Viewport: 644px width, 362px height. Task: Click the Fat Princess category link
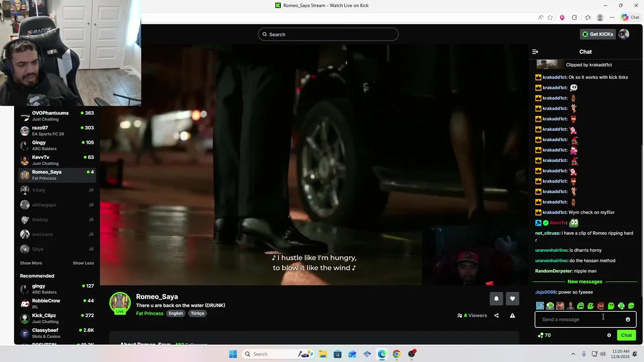149,313
